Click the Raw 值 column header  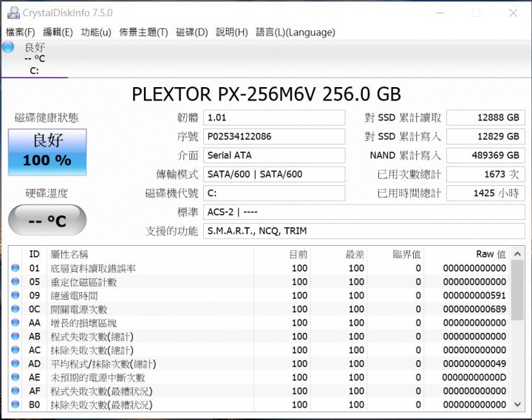pos(467,254)
